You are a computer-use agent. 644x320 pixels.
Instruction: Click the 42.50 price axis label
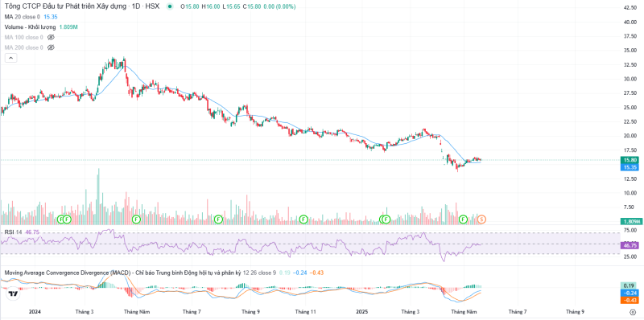pos(630,8)
